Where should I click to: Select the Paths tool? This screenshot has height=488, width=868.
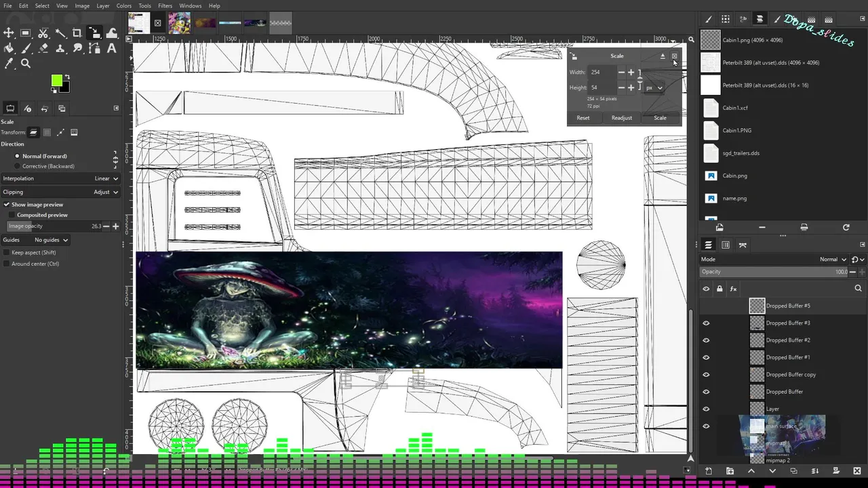(94, 48)
